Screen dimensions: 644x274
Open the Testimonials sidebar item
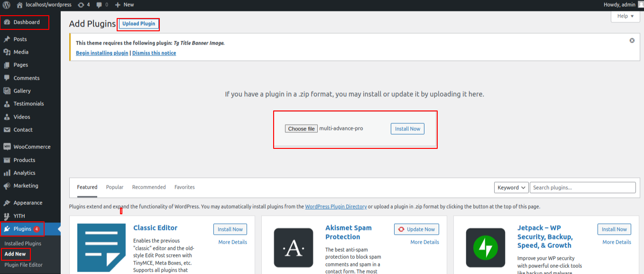click(28, 104)
